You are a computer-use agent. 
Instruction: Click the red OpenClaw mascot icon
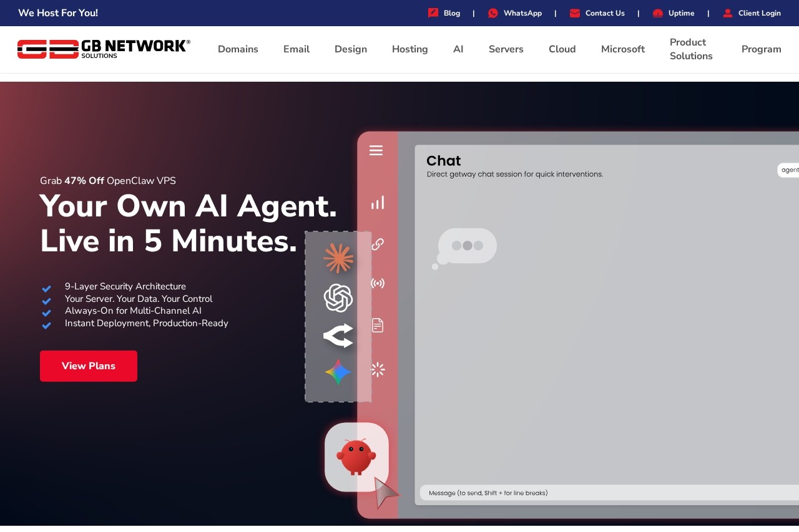pyautogui.click(x=356, y=457)
